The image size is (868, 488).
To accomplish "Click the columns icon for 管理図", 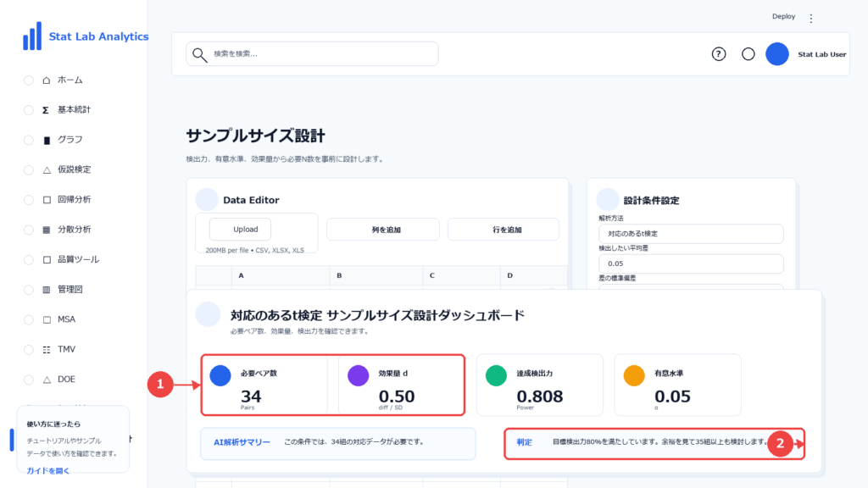I will tap(47, 290).
